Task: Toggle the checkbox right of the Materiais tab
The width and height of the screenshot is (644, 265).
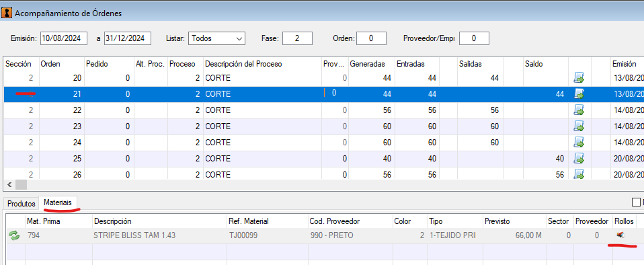Action: [x=636, y=202]
